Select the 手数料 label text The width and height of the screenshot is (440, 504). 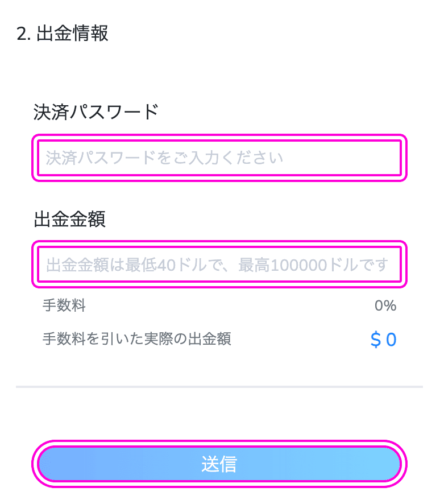[64, 305]
